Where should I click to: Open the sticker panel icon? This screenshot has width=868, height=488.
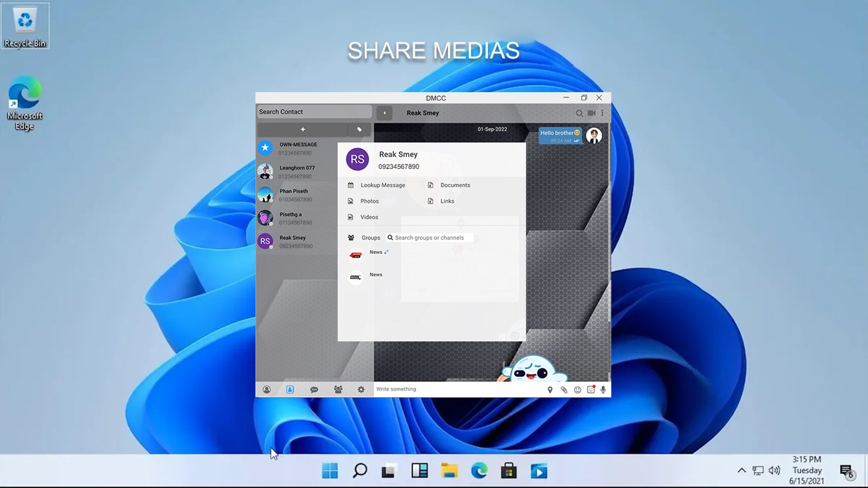tap(591, 390)
